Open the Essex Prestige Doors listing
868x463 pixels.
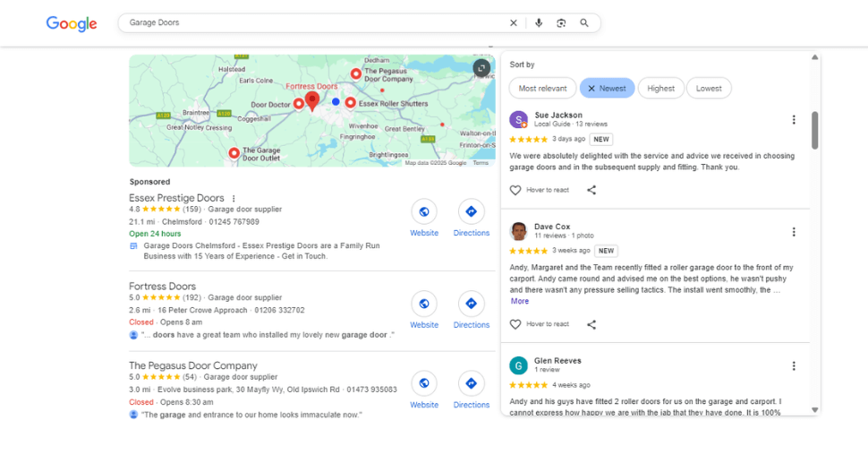pyautogui.click(x=176, y=198)
